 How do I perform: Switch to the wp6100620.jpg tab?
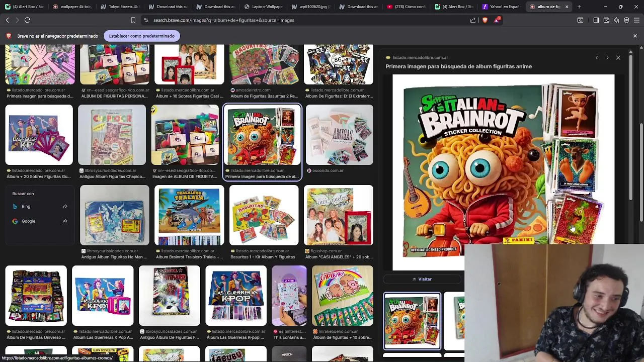click(310, 7)
